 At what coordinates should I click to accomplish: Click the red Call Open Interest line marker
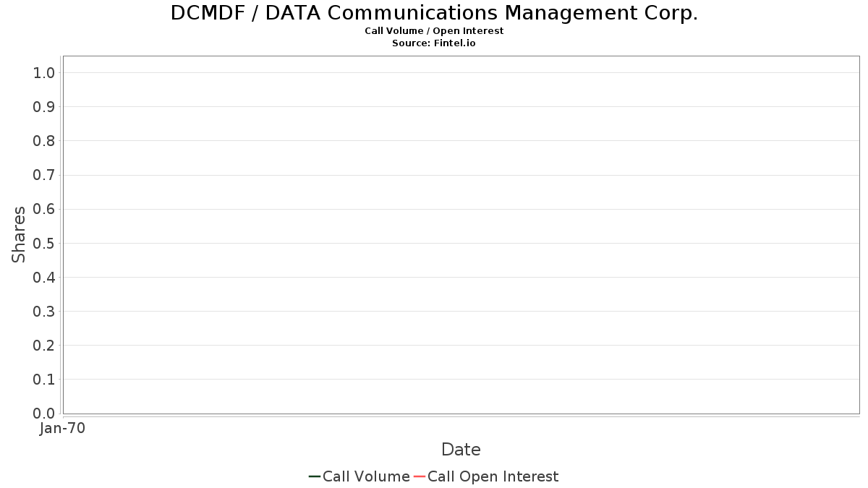point(420,476)
